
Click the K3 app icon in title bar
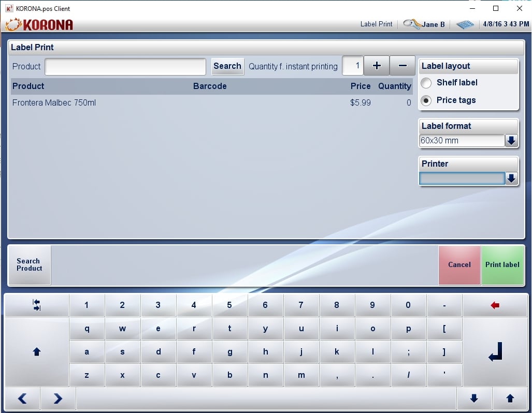point(9,8)
